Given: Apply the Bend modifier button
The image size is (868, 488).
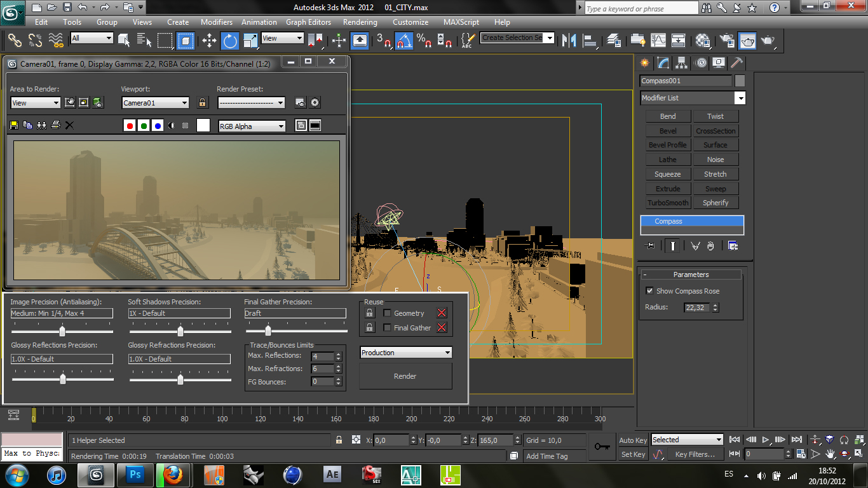Looking at the screenshot, I should pyautogui.click(x=668, y=116).
